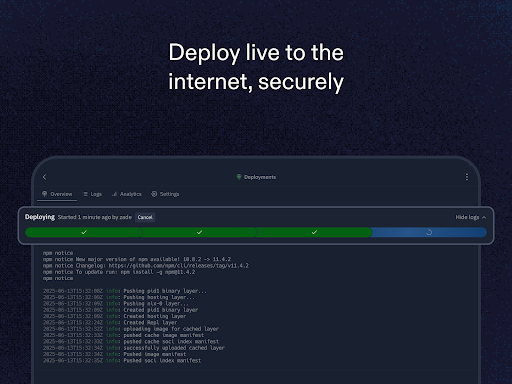Select 'uploading image for cached layer' log line

[x=131, y=329]
